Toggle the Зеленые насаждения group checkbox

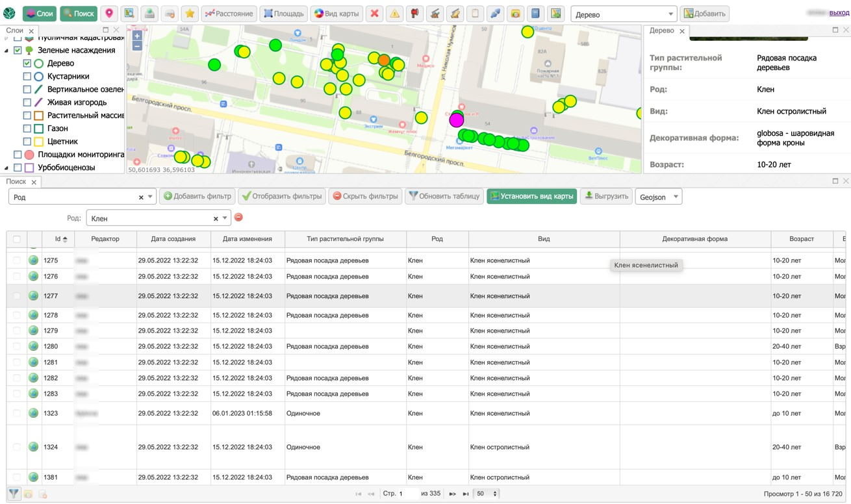(x=18, y=51)
